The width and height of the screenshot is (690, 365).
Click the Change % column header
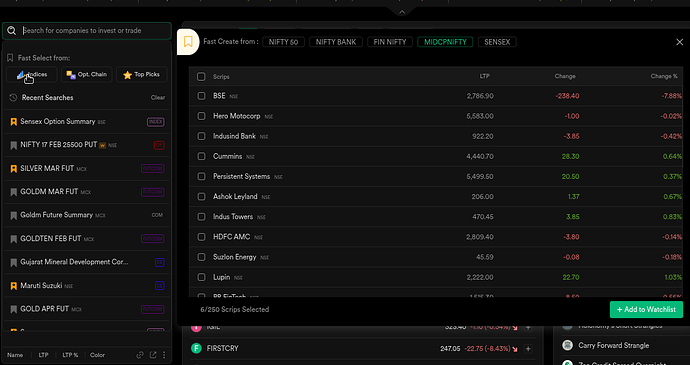click(x=664, y=76)
